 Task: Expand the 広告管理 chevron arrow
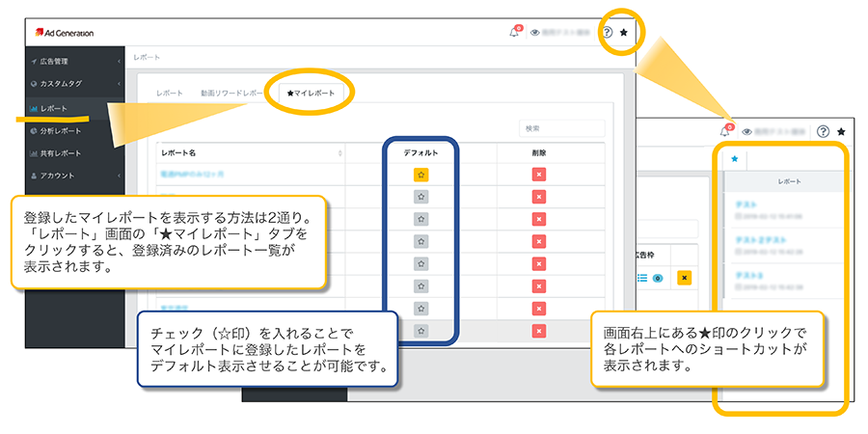click(119, 62)
